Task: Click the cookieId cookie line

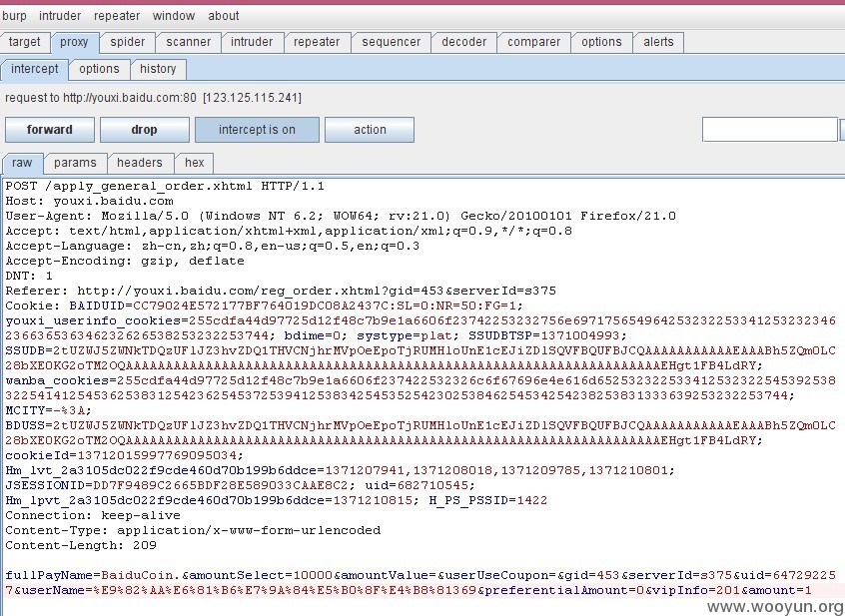Action: 125,456
